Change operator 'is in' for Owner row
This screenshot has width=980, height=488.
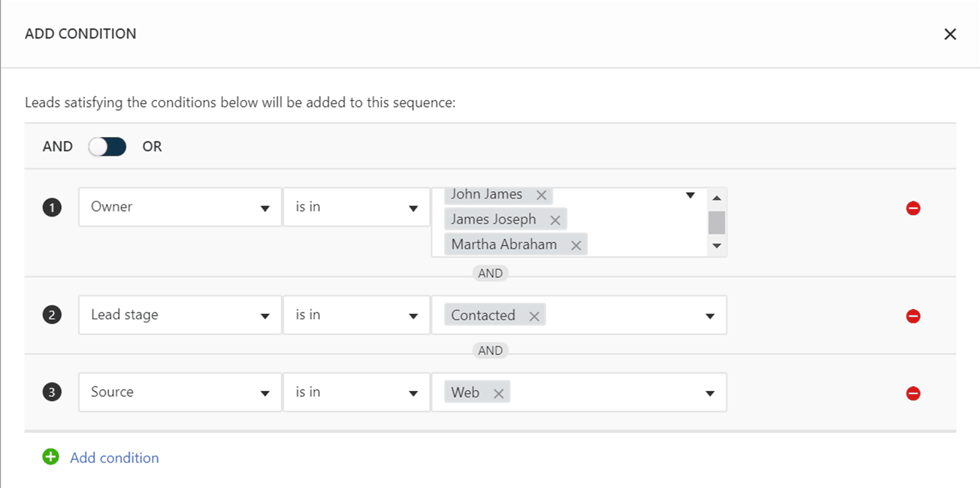tap(356, 208)
